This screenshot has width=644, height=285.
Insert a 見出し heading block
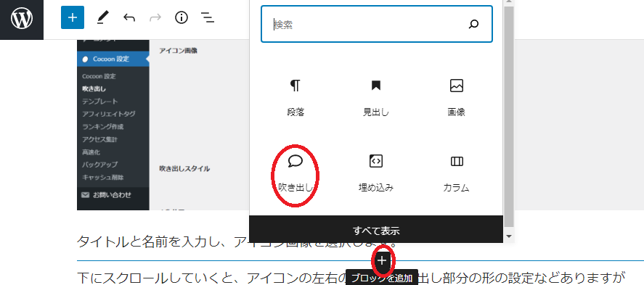click(376, 98)
